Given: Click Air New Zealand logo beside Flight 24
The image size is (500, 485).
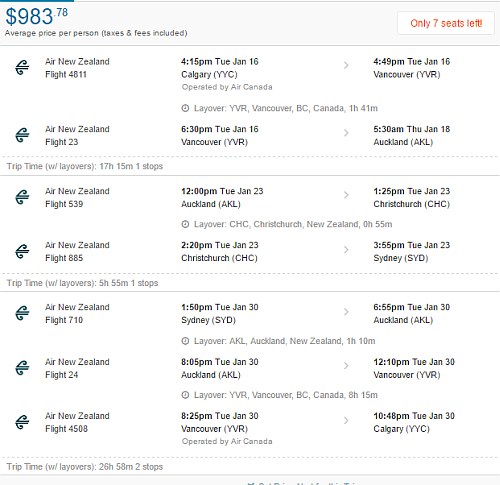Looking at the screenshot, I should 22,368.
